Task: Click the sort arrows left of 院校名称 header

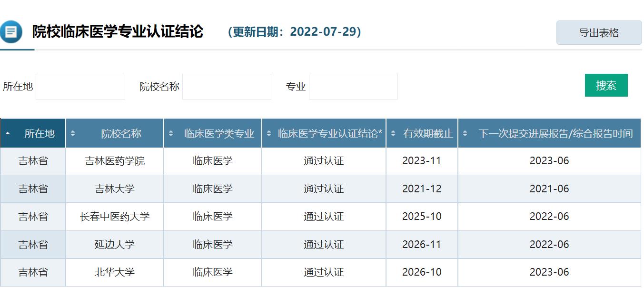Action: pyautogui.click(x=72, y=132)
